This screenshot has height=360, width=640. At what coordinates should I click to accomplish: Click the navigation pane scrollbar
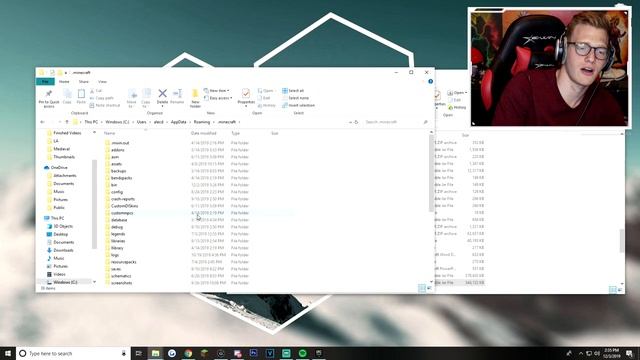click(94, 204)
